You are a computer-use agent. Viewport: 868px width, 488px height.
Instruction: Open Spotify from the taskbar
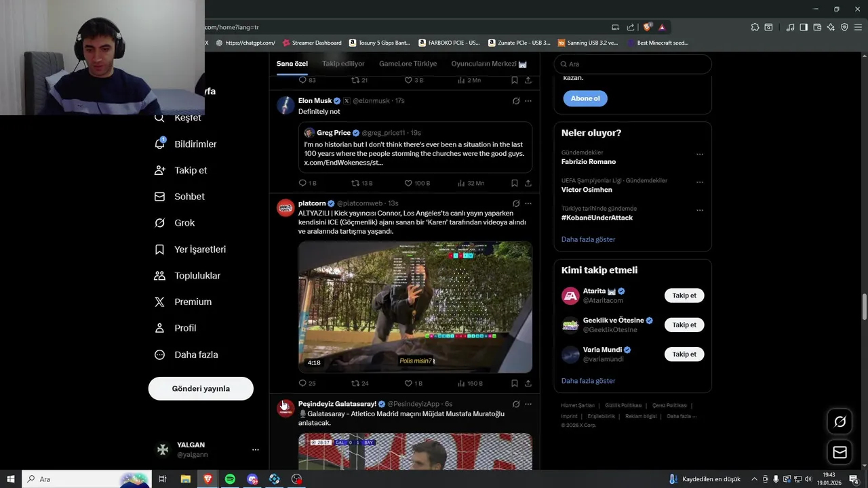(230, 479)
